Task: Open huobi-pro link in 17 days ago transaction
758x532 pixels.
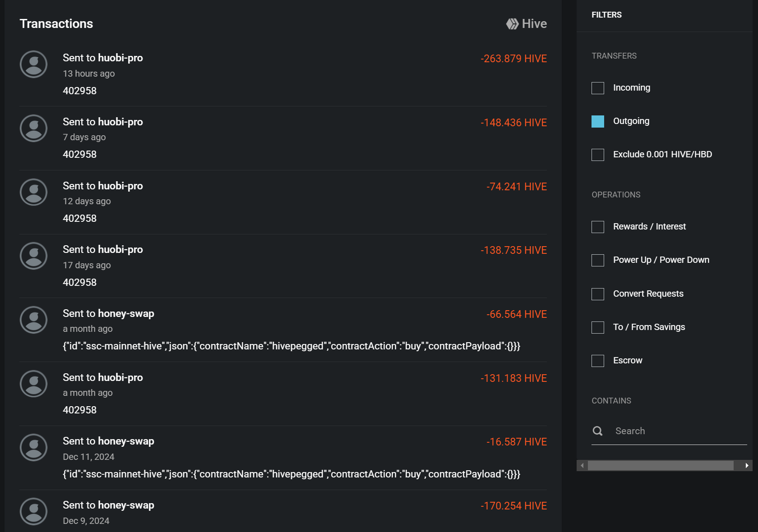Action: click(x=120, y=249)
